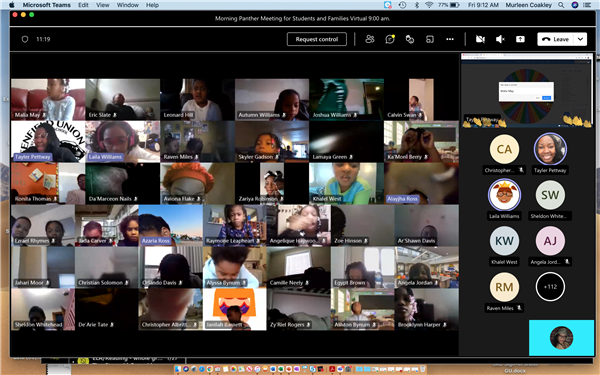600x375 pixels.
Task: Open the macOS Notification Center icon
Action: (x=587, y=5)
